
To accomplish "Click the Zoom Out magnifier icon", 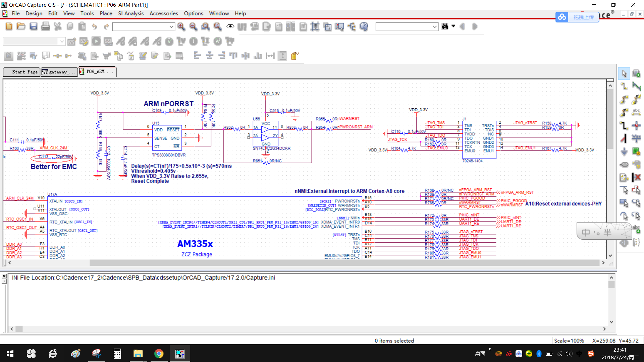I will [193, 26].
